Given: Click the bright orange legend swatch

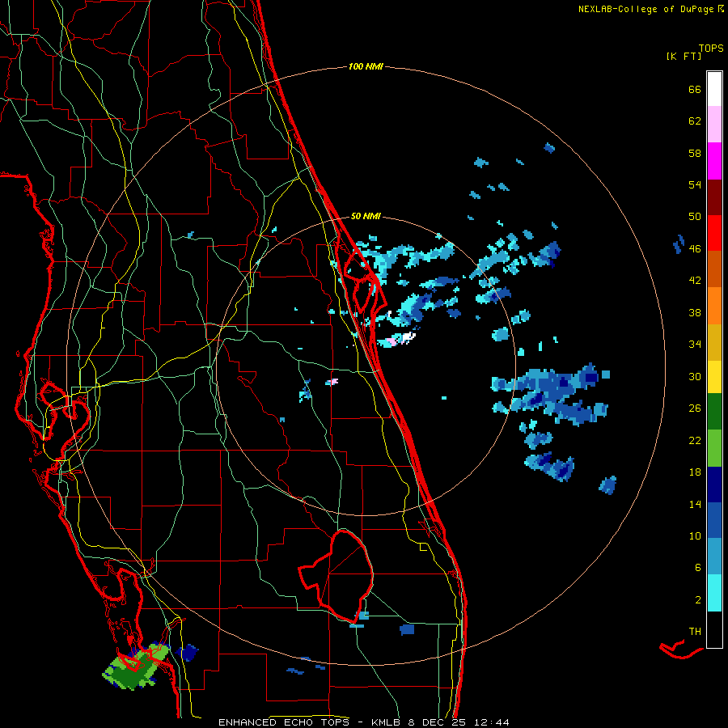Looking at the screenshot, I should 714,306.
